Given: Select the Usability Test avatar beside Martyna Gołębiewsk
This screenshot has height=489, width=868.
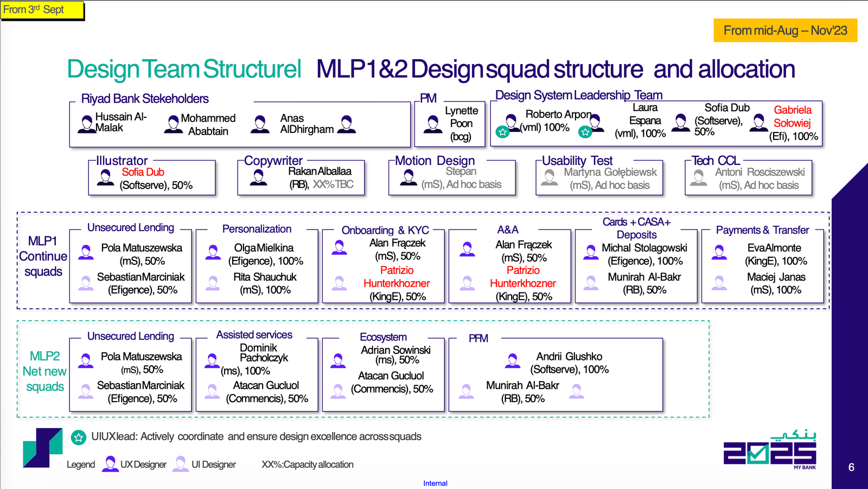Looking at the screenshot, I should pyautogui.click(x=550, y=177).
